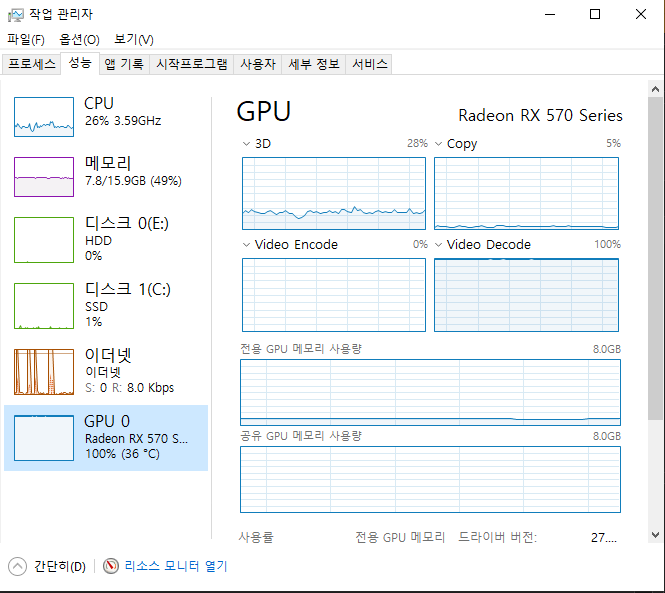Click the 3D engine usage graph
The width and height of the screenshot is (665, 593).
(334, 193)
